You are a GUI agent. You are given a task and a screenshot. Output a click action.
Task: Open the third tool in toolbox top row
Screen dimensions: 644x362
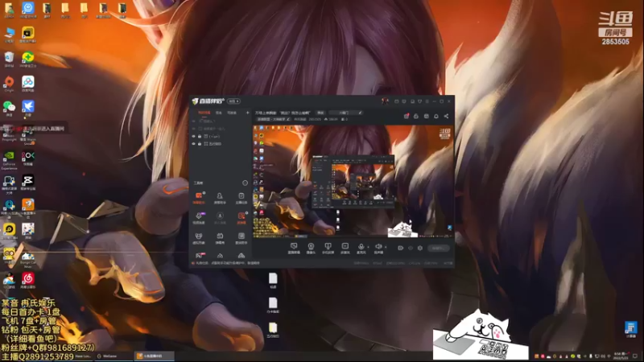[241, 197]
